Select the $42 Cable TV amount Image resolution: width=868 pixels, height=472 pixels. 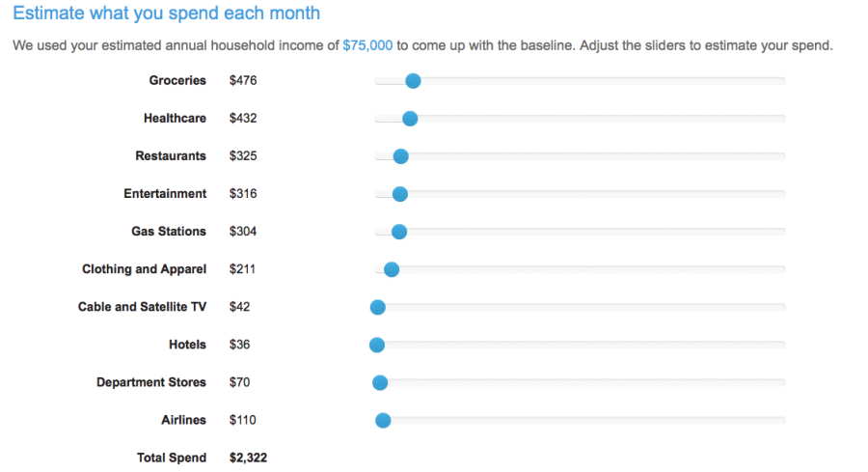coord(240,307)
